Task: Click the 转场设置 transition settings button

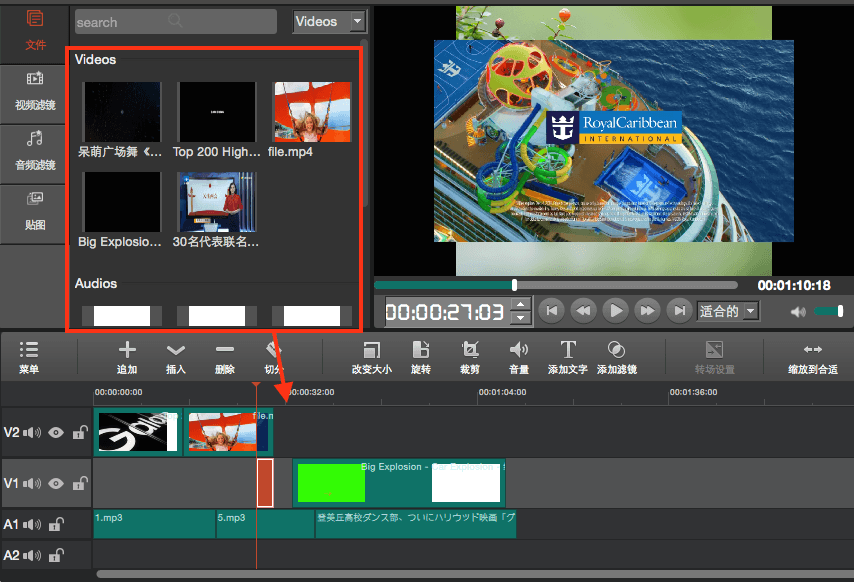Action: (x=715, y=357)
